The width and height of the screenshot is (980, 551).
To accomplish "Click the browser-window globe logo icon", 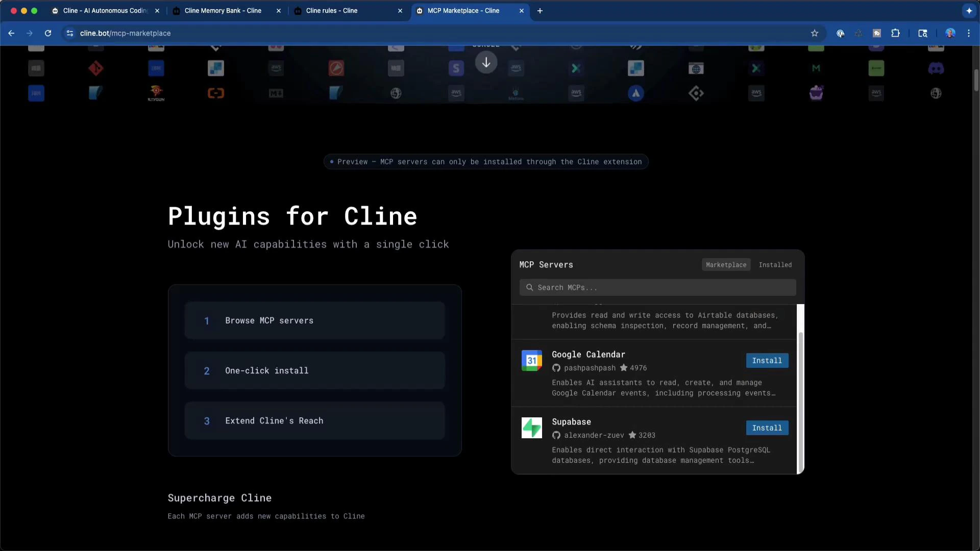I will [x=696, y=68].
